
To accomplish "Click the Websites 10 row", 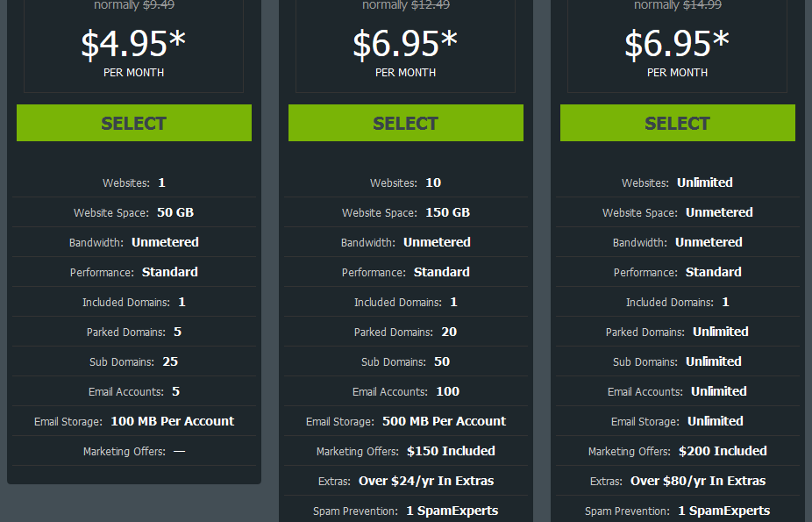I will click(x=406, y=182).
